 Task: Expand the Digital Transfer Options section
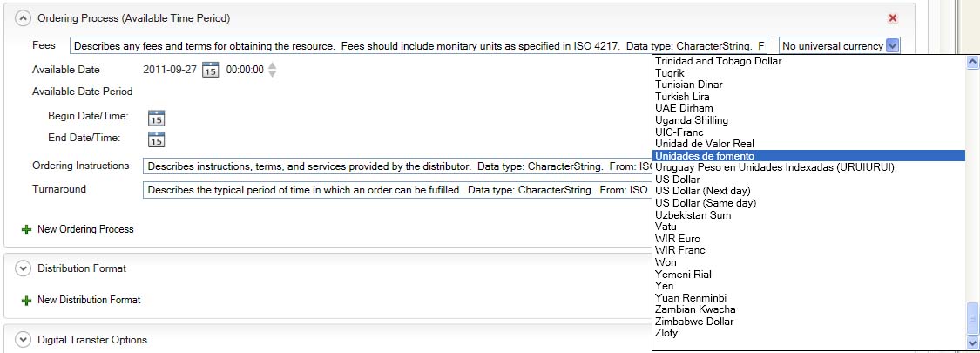point(24,340)
